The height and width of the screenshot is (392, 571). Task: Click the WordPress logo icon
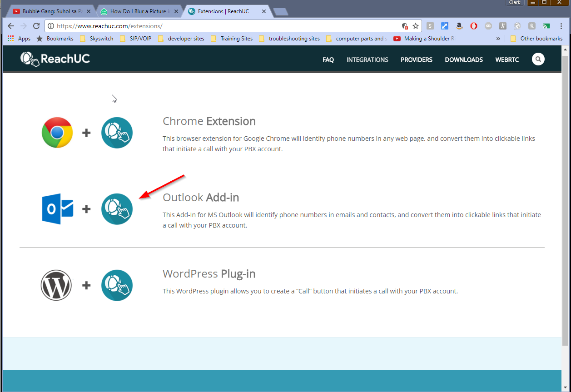click(57, 285)
